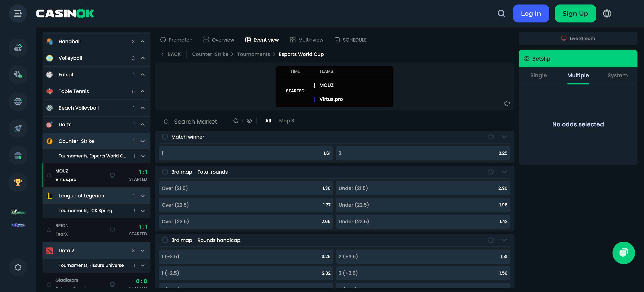
Task: Favorite the MOUZ vs Virtus.pro event header star
Action: [507, 103]
